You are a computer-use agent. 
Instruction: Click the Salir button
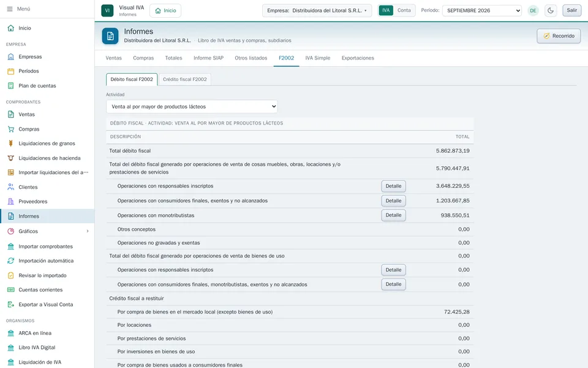click(x=572, y=10)
